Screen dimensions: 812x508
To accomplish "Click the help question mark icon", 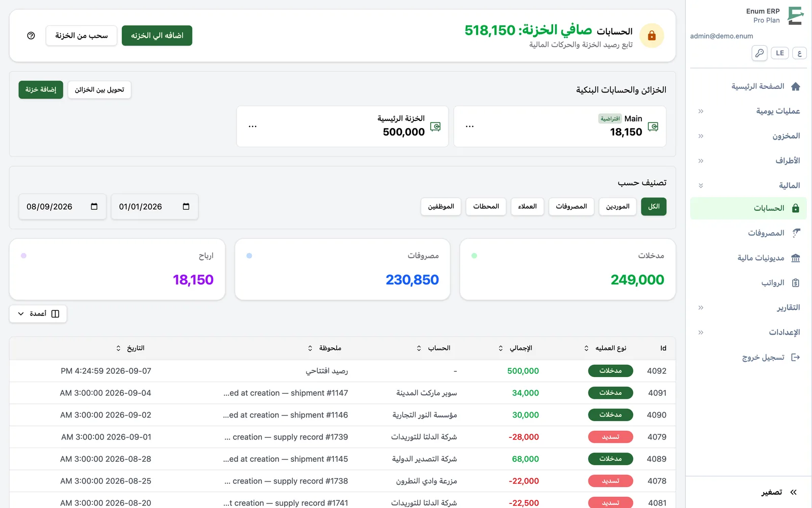I will point(31,36).
